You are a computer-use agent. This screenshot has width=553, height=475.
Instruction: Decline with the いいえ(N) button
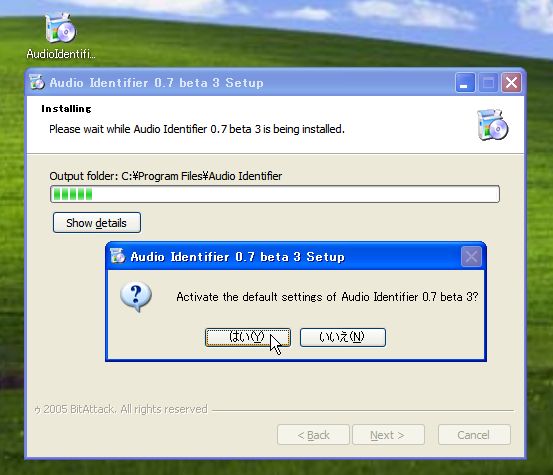pyautogui.click(x=343, y=337)
